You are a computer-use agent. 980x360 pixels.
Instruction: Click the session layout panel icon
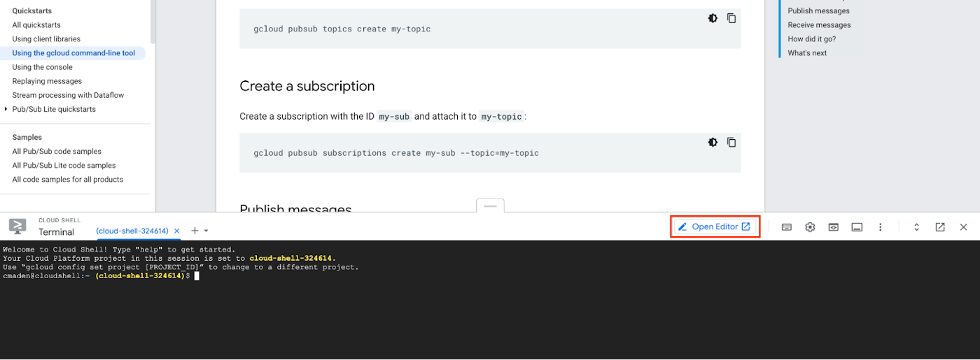click(857, 227)
